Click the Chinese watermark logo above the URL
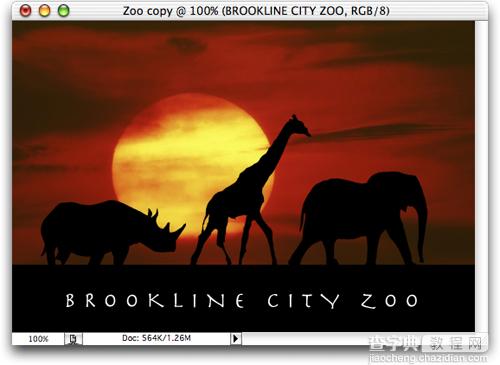 pyautogui.click(x=427, y=343)
